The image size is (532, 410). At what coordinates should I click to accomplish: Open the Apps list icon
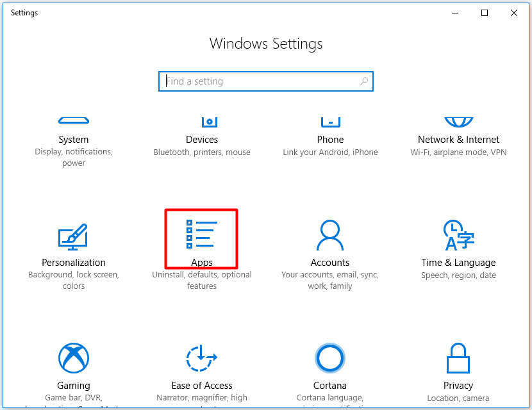click(x=201, y=234)
